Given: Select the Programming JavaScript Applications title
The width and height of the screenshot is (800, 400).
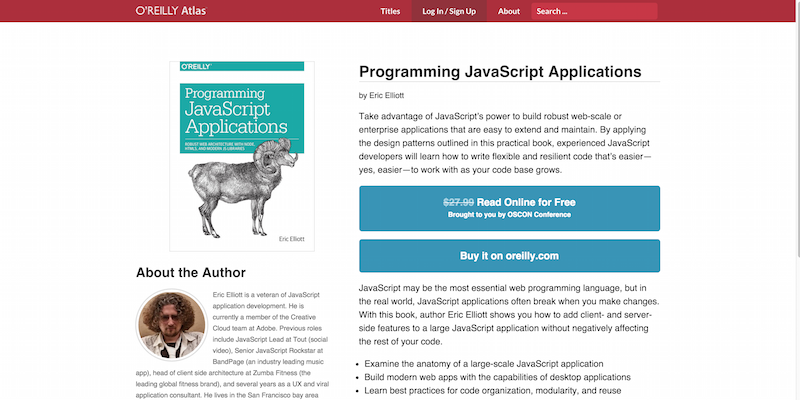Looking at the screenshot, I should [500, 71].
